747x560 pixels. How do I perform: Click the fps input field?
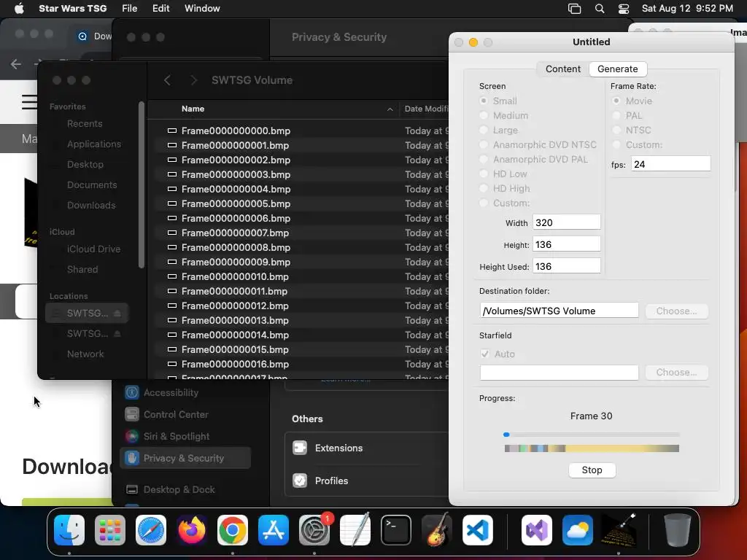click(x=670, y=164)
